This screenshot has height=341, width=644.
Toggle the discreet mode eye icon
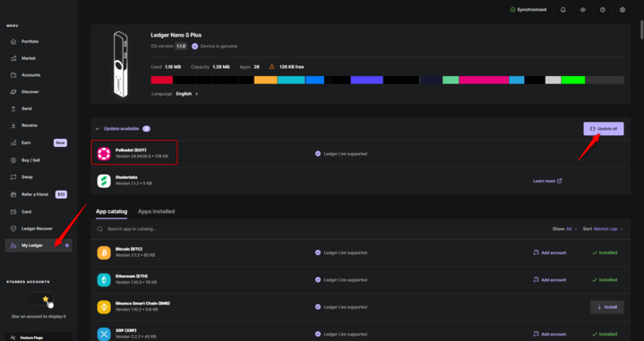click(x=583, y=10)
